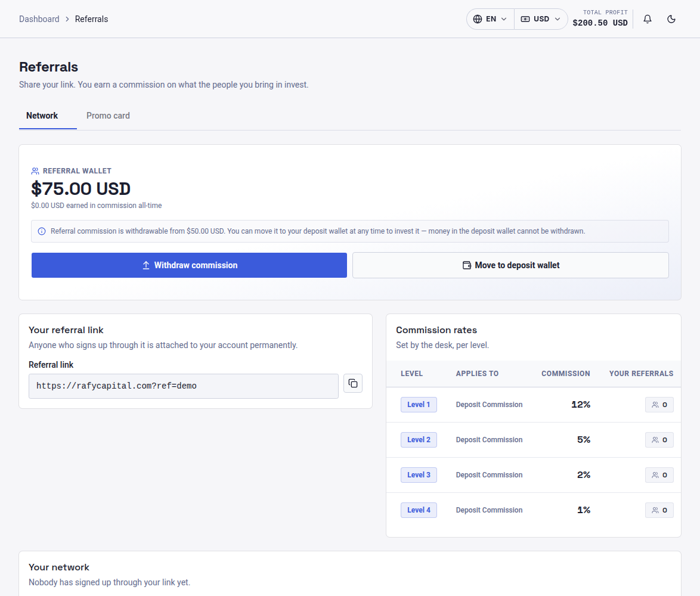Click Level 3 Deposit Commission text

coord(490,474)
